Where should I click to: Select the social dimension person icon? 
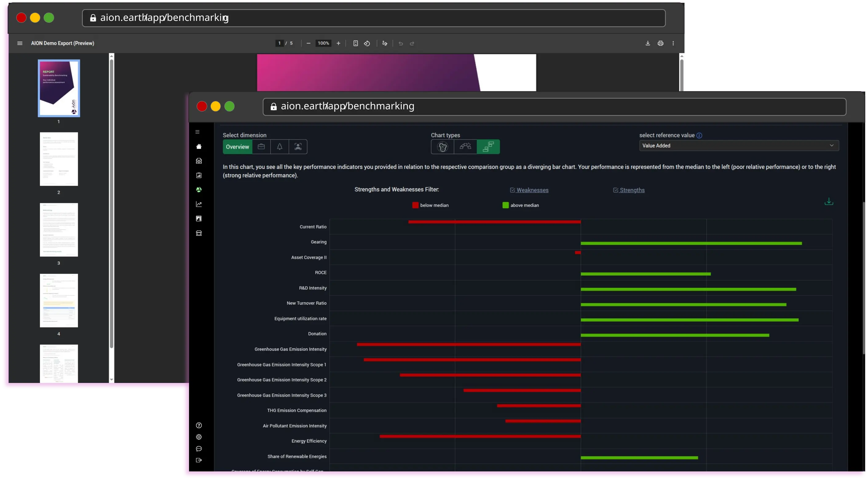click(298, 146)
